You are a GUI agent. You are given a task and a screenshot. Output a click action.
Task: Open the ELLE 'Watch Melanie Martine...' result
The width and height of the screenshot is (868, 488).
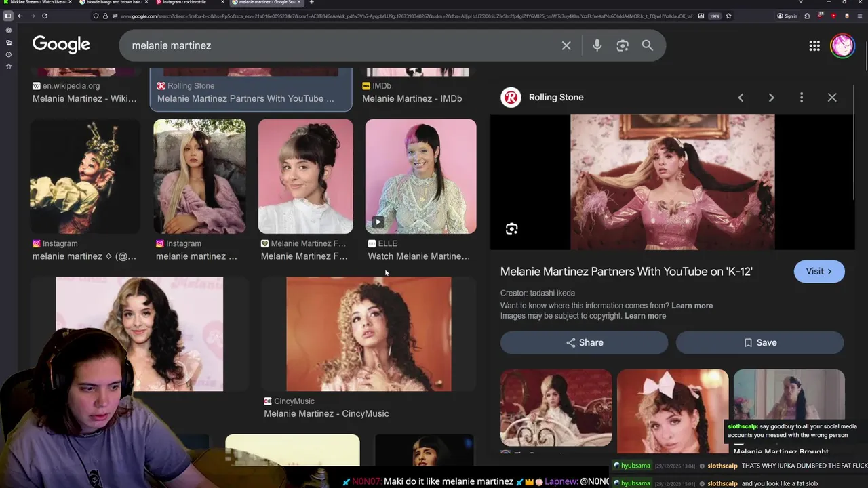click(418, 256)
